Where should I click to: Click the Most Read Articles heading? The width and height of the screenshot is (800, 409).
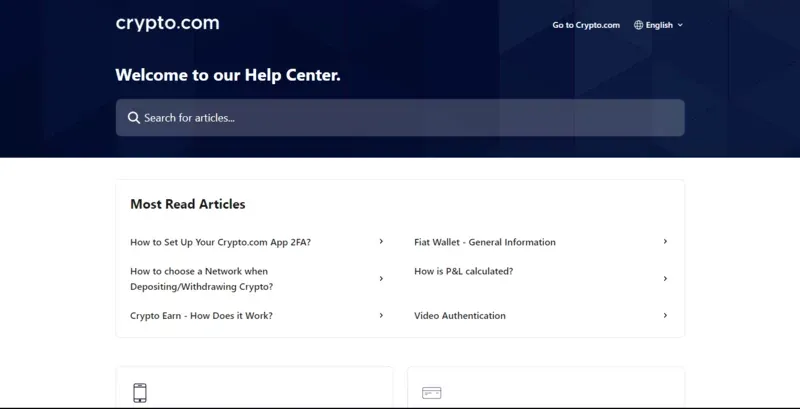click(x=188, y=204)
